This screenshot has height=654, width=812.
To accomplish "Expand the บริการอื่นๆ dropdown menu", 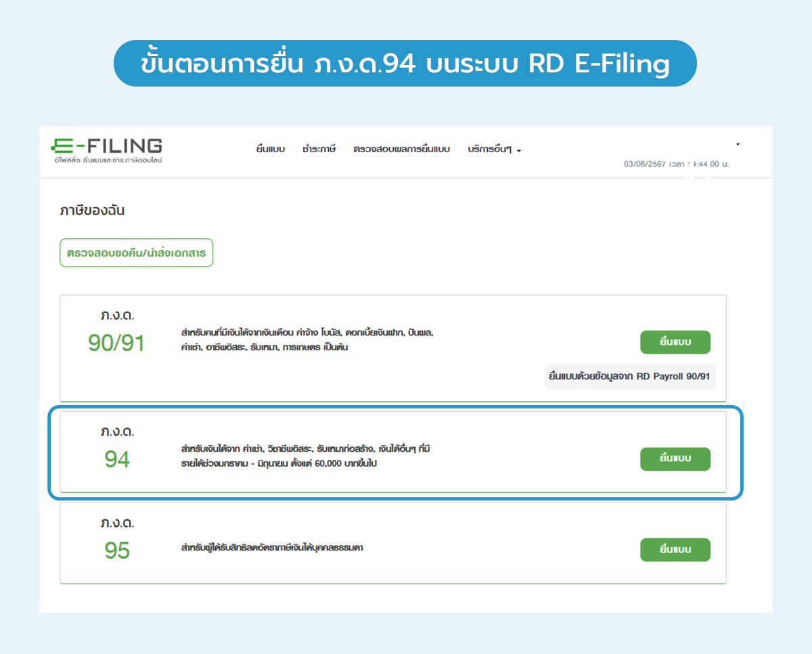I will 494,149.
